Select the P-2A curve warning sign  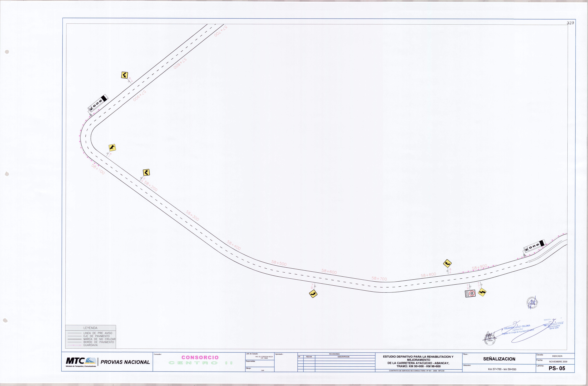447,263
